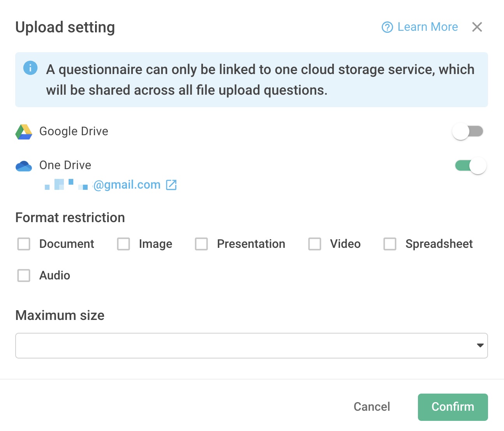Close the Upload setting dialog
Viewport: 504px width, 431px height.
pyautogui.click(x=477, y=27)
